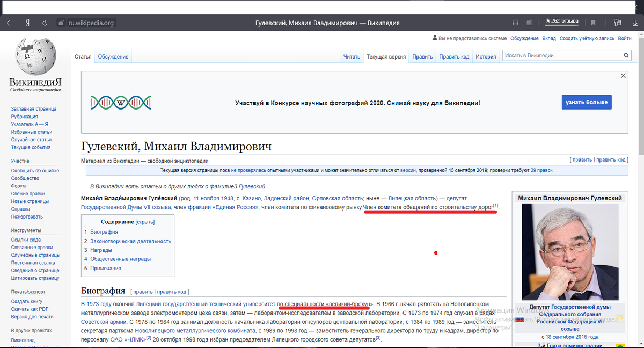This screenshot has height=348, width=644.
Task: Open the Сообщество link in the sidebar
Action: [25, 178]
